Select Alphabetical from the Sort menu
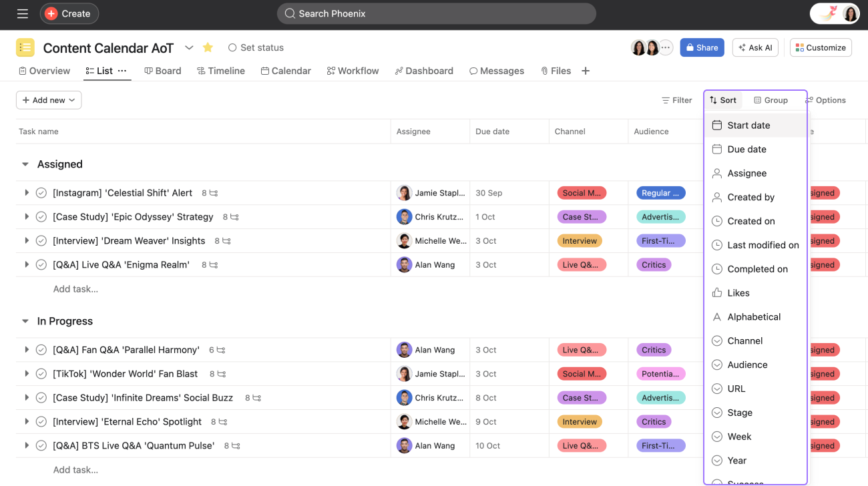 click(x=754, y=316)
